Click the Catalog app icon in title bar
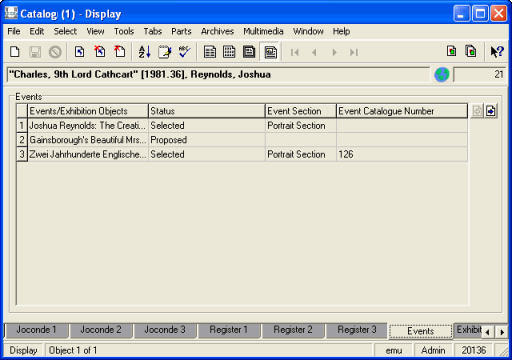 click(11, 13)
